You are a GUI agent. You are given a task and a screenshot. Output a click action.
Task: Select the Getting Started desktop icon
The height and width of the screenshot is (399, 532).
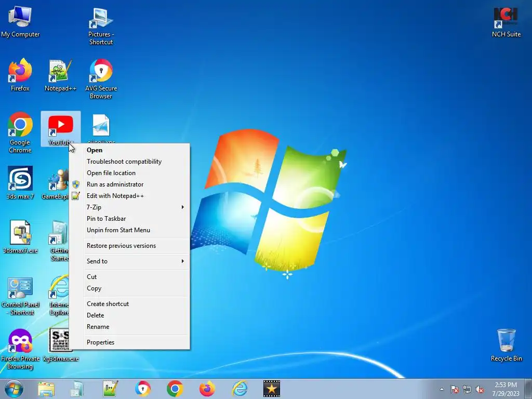(58, 241)
